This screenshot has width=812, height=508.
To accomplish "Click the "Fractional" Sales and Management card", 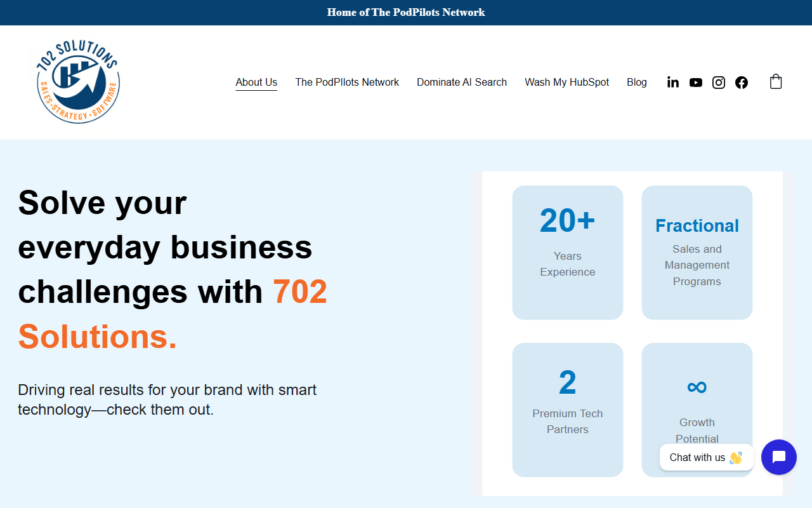I will pyautogui.click(x=697, y=253).
